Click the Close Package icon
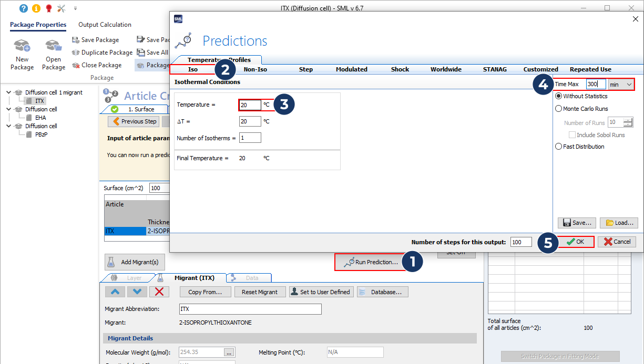 tap(75, 65)
